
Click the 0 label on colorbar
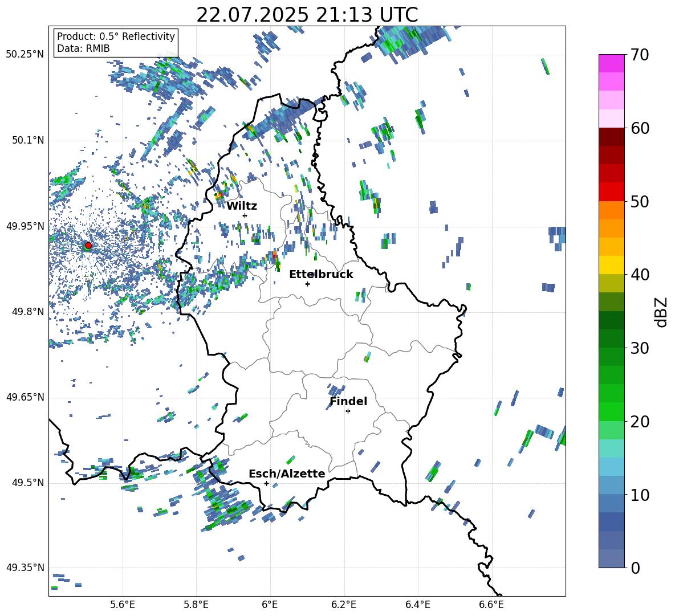coord(635,568)
